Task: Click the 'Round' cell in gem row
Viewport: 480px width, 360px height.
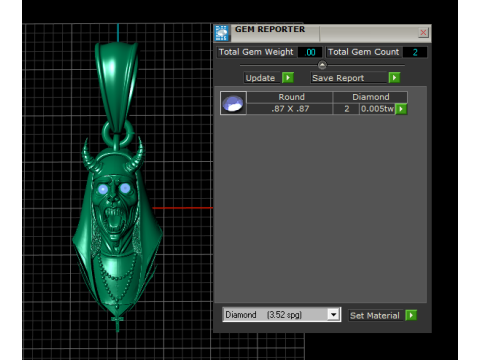Action: pyautogui.click(x=290, y=97)
